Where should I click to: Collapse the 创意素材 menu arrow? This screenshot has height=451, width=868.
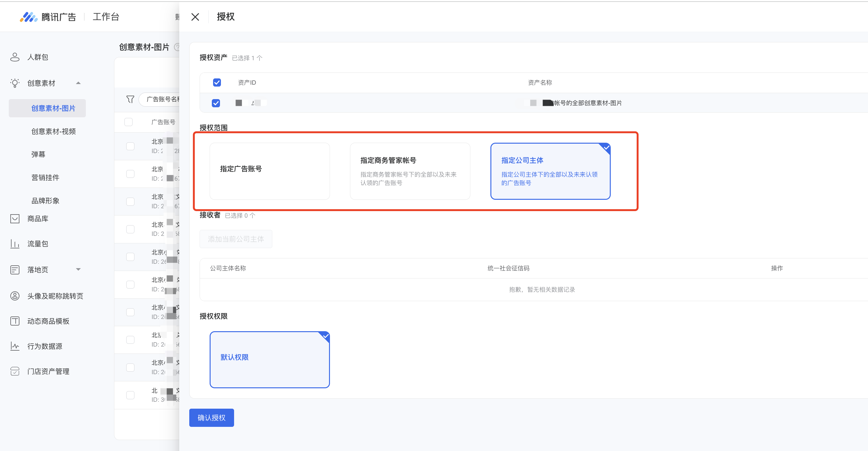pos(78,83)
